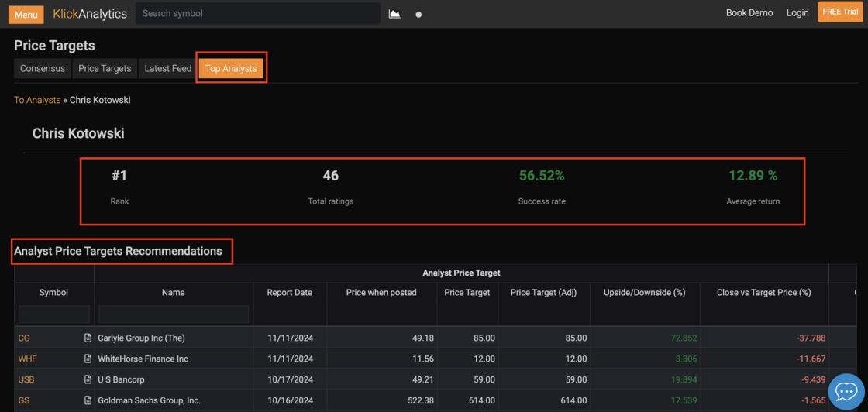Open document icon in WHF row

(88, 359)
